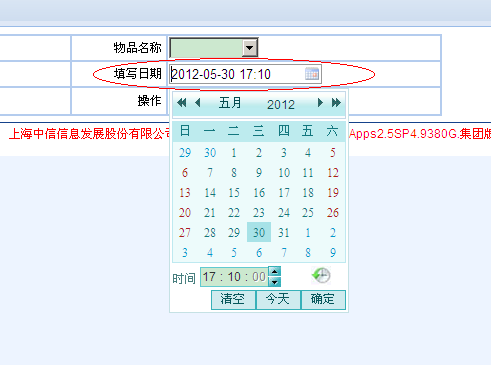Screen dimensions: 491x365
Task: Click the 物品名称 label text
Action: [137, 48]
